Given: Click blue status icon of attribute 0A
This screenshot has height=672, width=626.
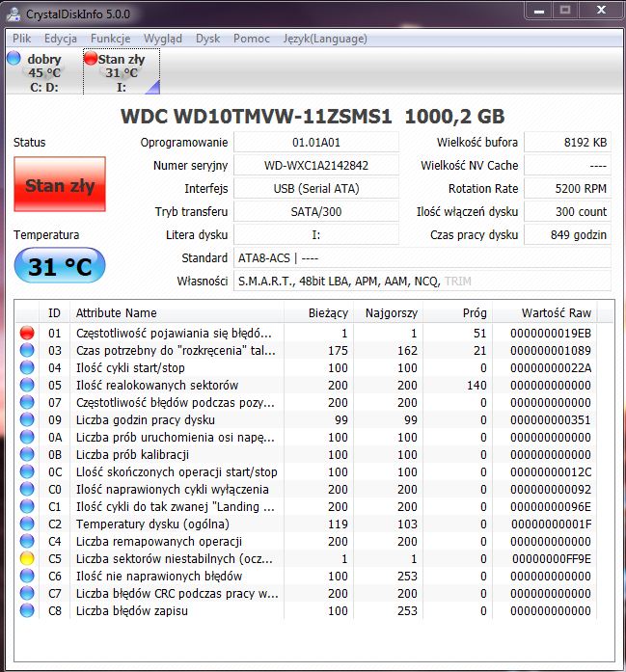Looking at the screenshot, I should [x=27, y=437].
